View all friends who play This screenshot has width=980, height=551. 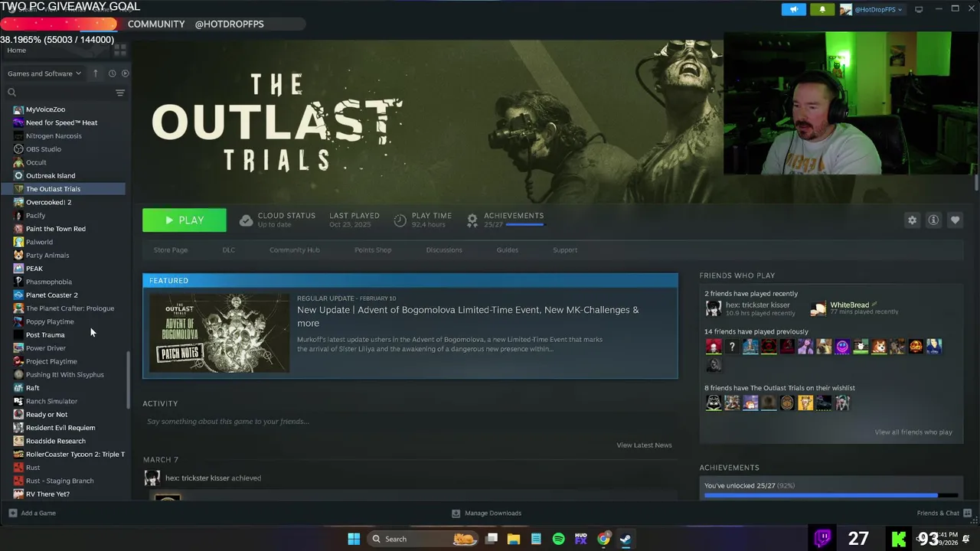pos(913,432)
